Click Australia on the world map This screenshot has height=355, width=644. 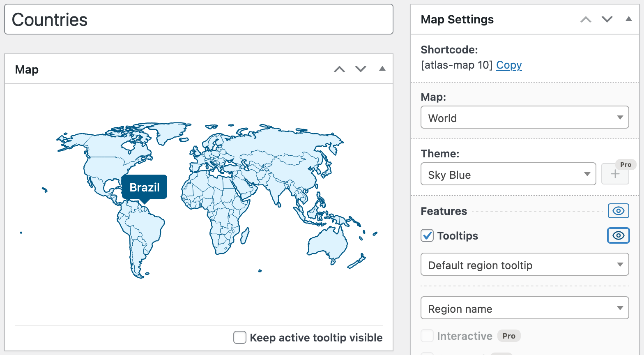point(327,244)
